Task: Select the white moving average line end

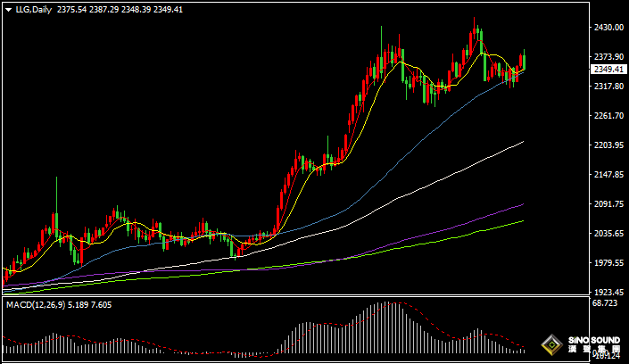Action: point(522,141)
